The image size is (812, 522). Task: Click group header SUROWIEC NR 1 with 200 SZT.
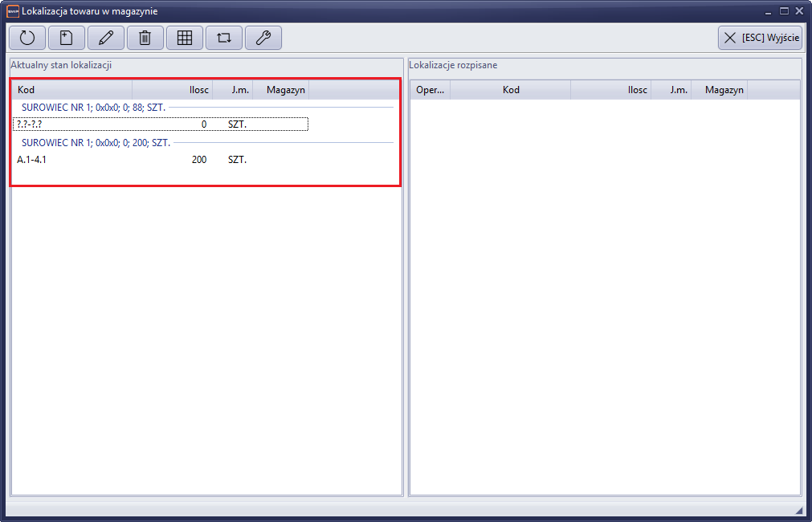click(x=96, y=142)
